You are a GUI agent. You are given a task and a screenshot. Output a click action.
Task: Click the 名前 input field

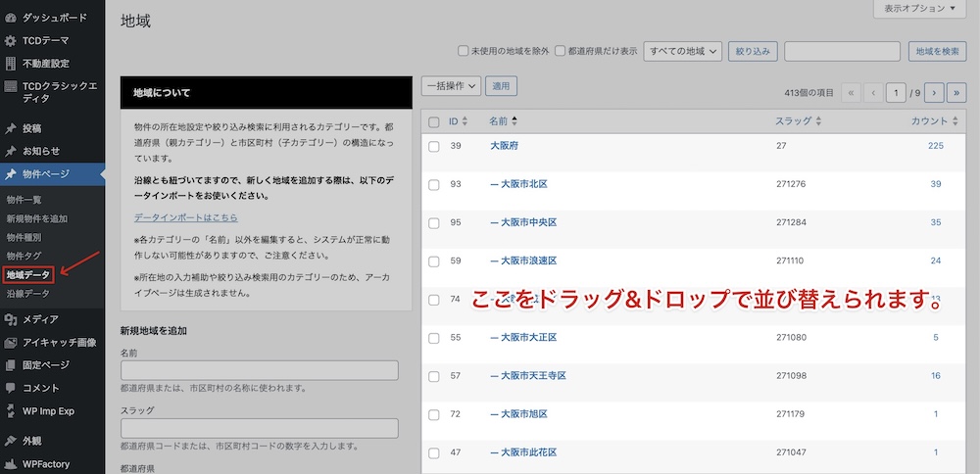tap(260, 370)
